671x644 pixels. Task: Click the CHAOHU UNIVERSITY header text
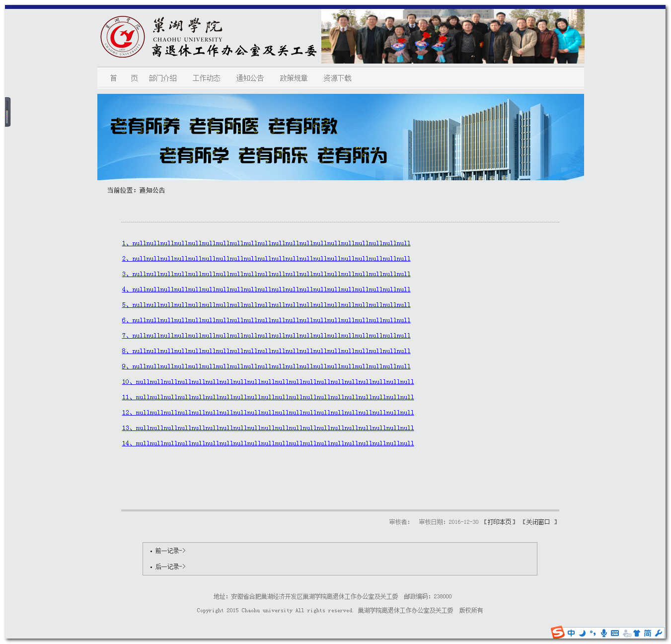[188, 40]
